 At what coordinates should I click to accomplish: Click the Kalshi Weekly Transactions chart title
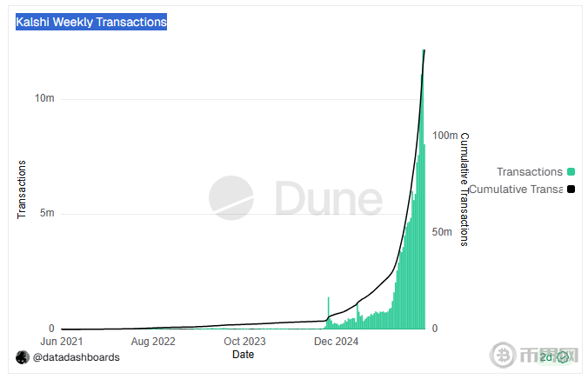click(91, 22)
